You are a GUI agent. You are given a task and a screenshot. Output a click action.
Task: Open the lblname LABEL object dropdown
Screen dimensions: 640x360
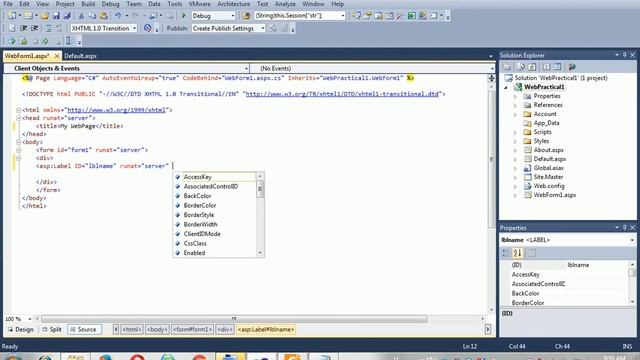632,240
